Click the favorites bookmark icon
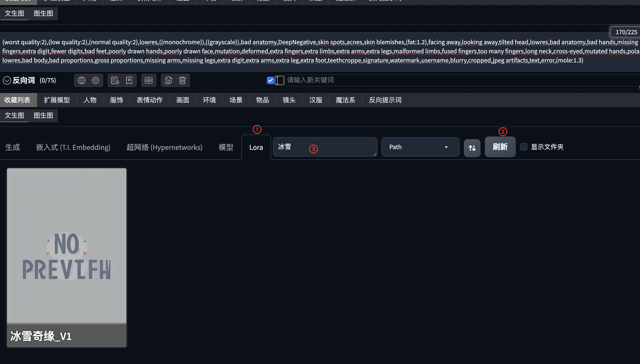This screenshot has width=640, height=364. (x=129, y=80)
